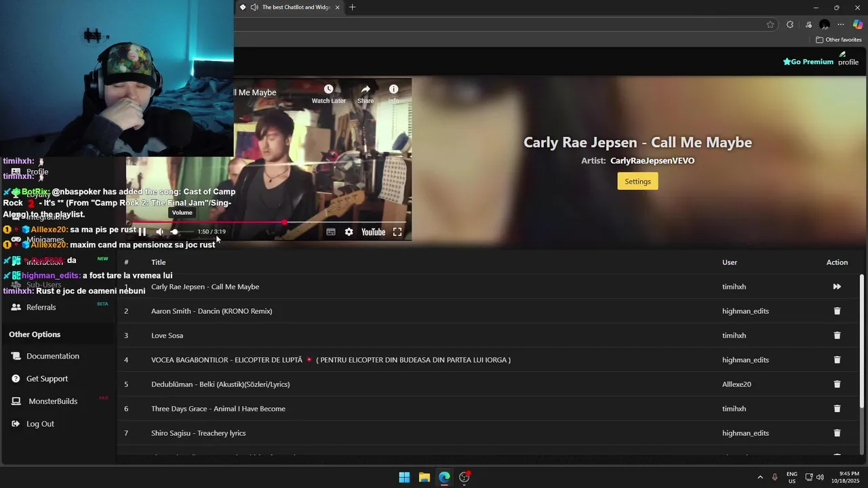Click the Title column header
This screenshot has height=488, width=868.
[159, 262]
